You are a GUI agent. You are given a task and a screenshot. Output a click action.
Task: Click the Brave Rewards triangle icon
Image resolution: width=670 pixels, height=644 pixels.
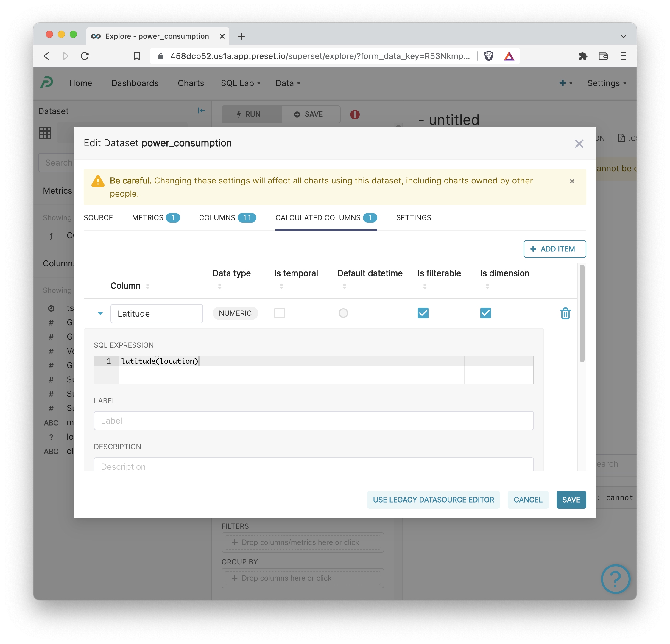509,56
